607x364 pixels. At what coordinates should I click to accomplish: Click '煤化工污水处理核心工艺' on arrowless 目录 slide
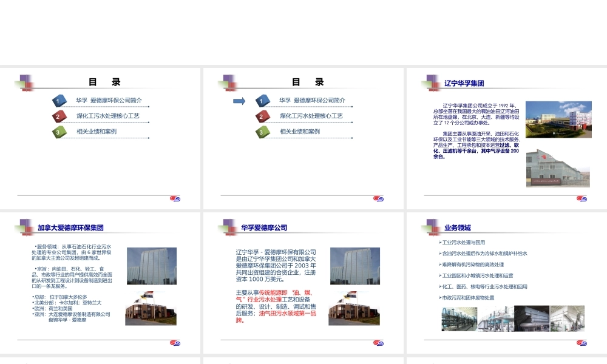pyautogui.click(x=108, y=116)
